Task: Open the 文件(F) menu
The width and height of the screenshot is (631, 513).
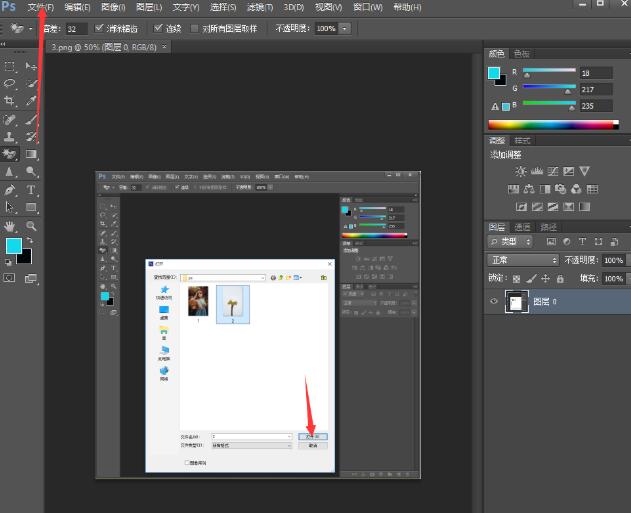Action: click(x=41, y=7)
